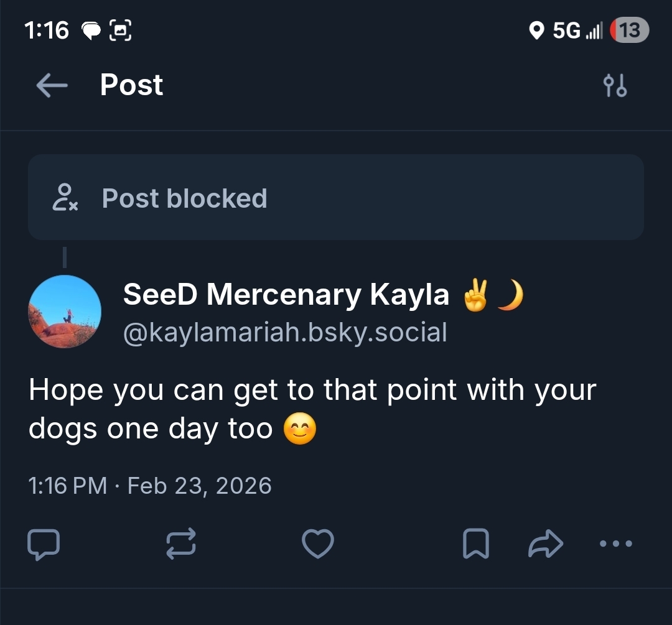Like the post with the heart
Image resolution: width=672 pixels, height=625 pixels.
(x=318, y=544)
